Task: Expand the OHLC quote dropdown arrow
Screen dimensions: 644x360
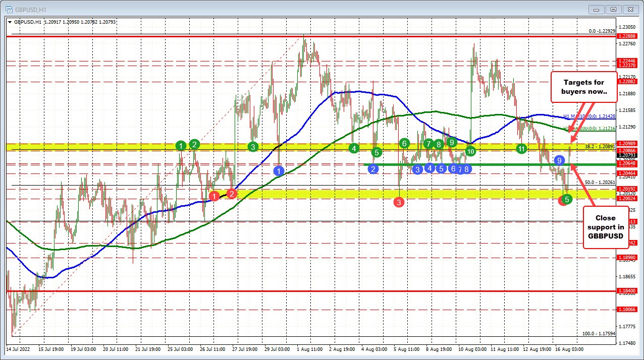Action: (10, 22)
